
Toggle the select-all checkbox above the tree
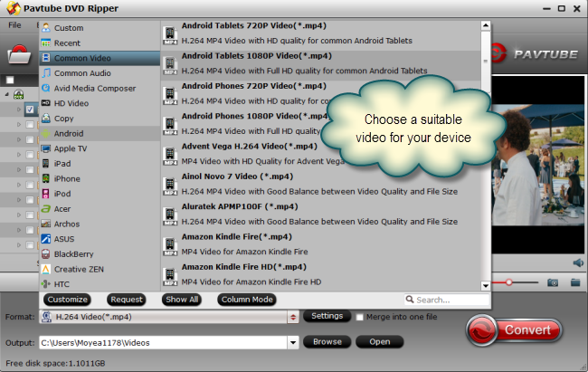[x=10, y=80]
